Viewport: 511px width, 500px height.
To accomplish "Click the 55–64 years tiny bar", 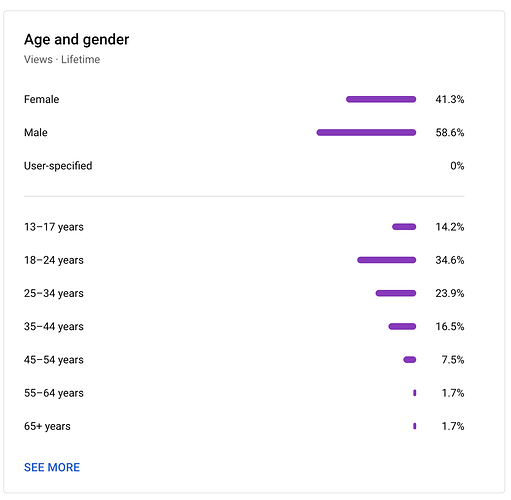I will 415,393.
